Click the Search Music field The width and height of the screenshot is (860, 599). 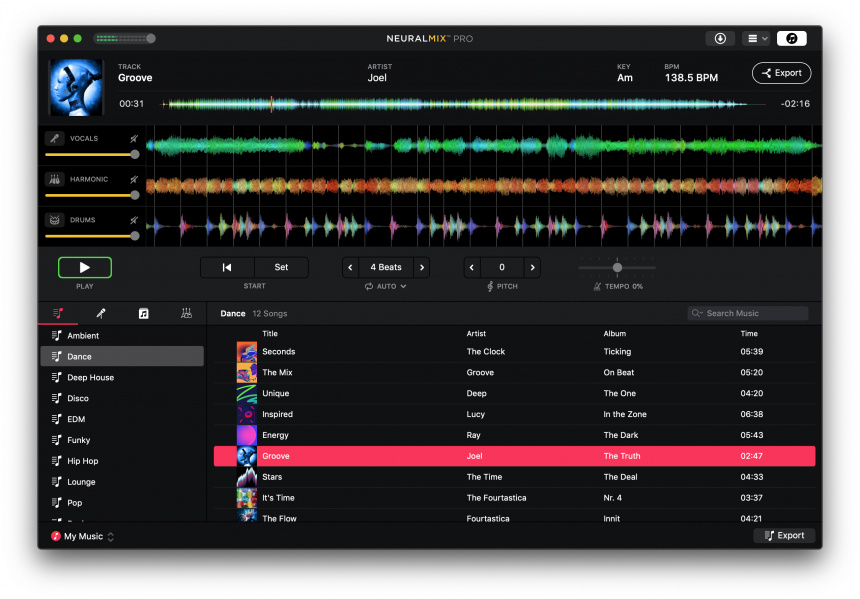[x=748, y=313]
